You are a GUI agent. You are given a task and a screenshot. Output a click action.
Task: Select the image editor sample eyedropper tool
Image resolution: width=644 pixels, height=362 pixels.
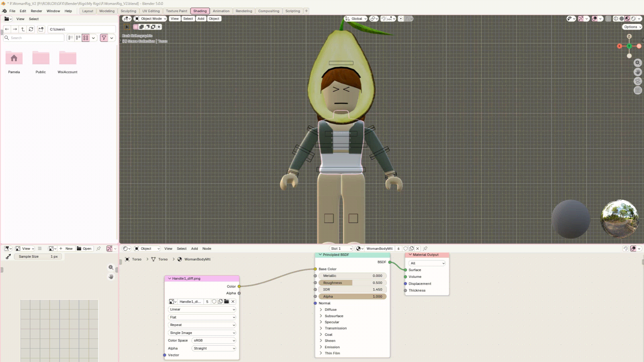(x=8, y=257)
